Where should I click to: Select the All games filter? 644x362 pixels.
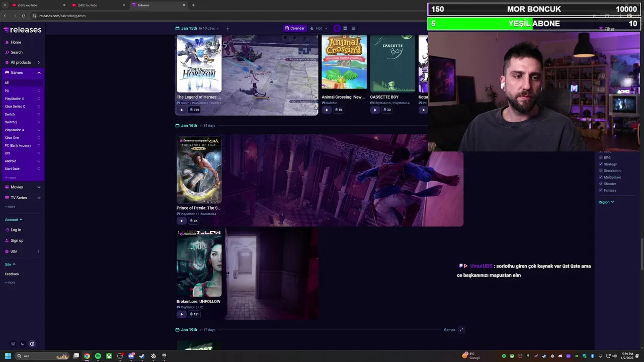[22, 82]
